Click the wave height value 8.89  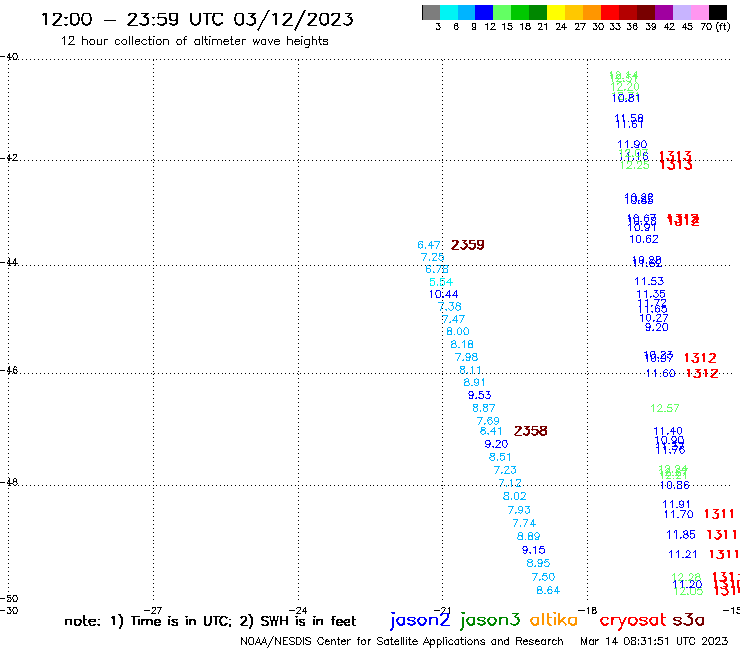tap(529, 536)
